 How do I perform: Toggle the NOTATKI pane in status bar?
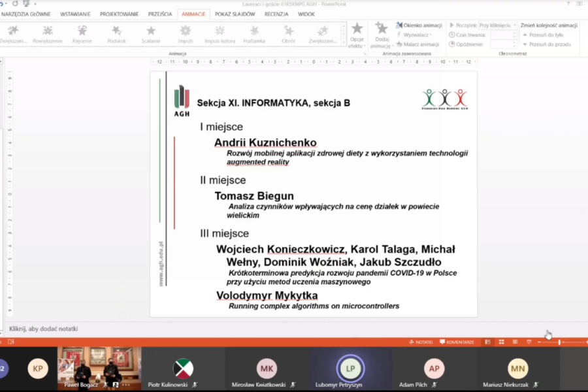(421, 342)
